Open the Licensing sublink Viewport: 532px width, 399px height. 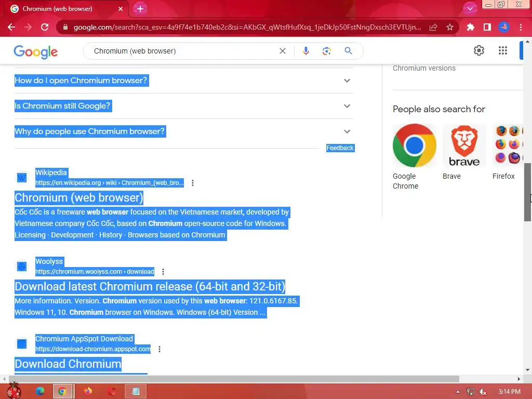[x=30, y=235]
